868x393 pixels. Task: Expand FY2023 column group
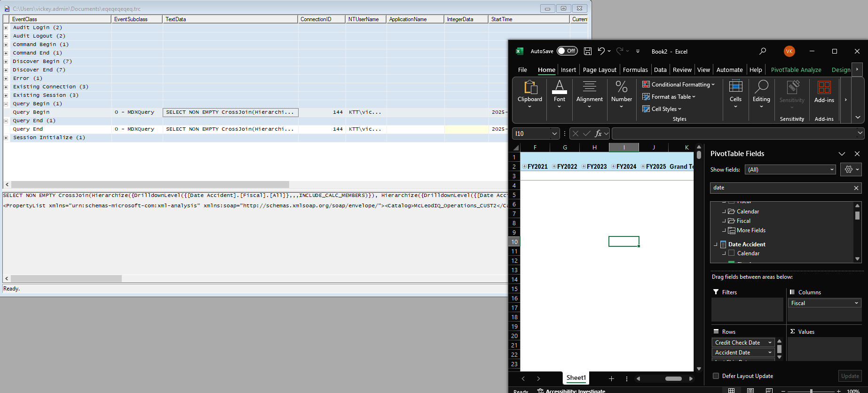(x=584, y=166)
